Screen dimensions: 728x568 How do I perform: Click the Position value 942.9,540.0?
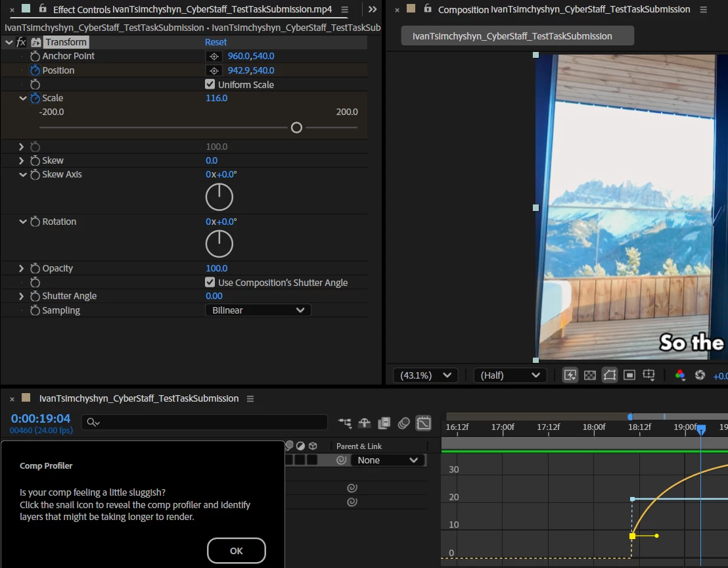click(x=251, y=70)
